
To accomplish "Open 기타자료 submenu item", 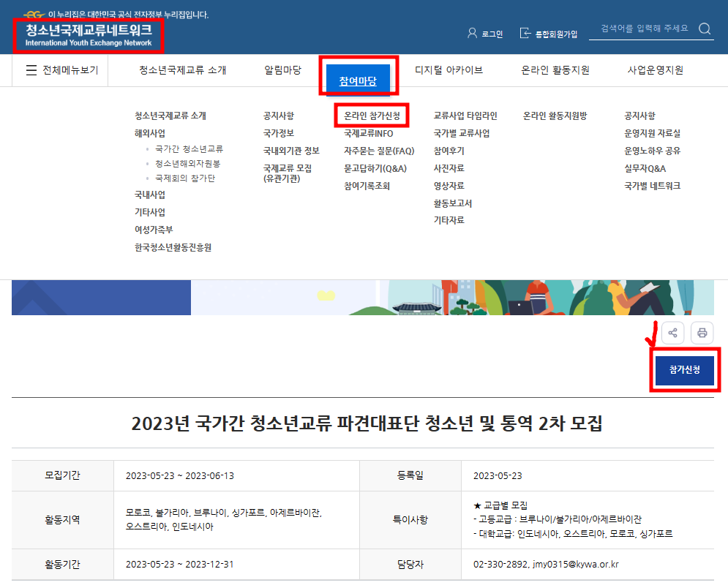I will (449, 220).
